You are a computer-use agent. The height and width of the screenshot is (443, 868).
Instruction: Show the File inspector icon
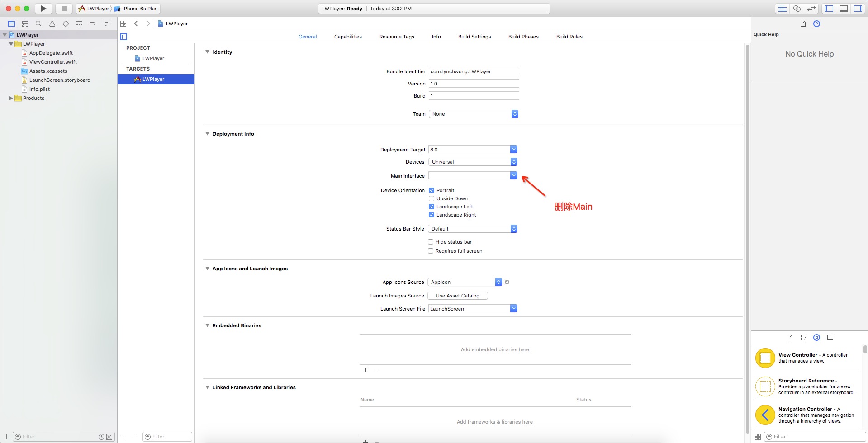click(x=803, y=24)
